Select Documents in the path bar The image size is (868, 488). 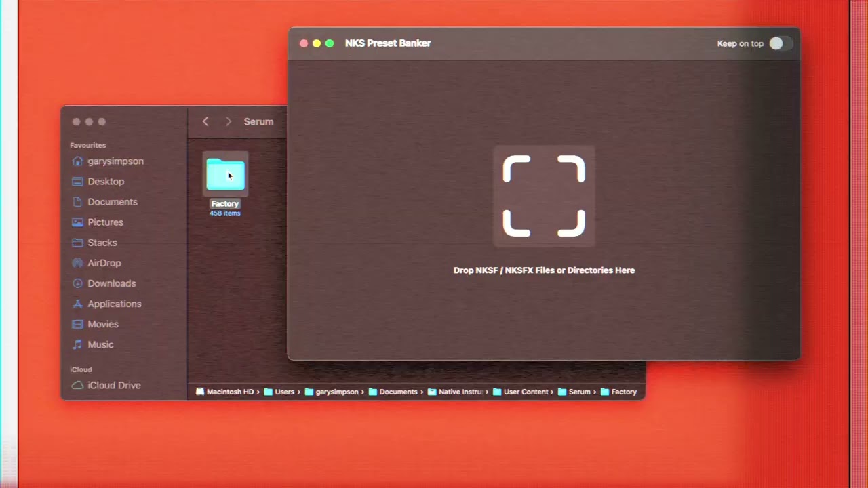pos(393,392)
